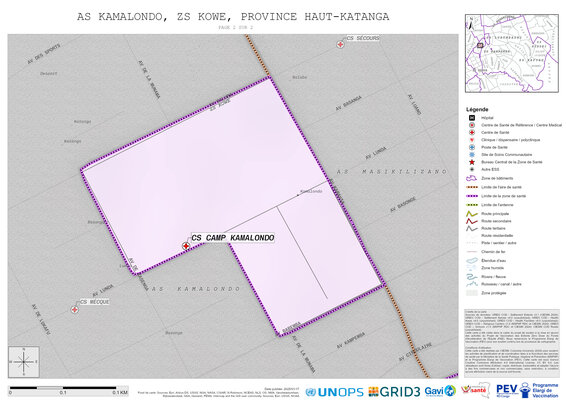Click the CS CAMP KAMALONDO label
Screen dimensions: 566x400
[x=233, y=238]
